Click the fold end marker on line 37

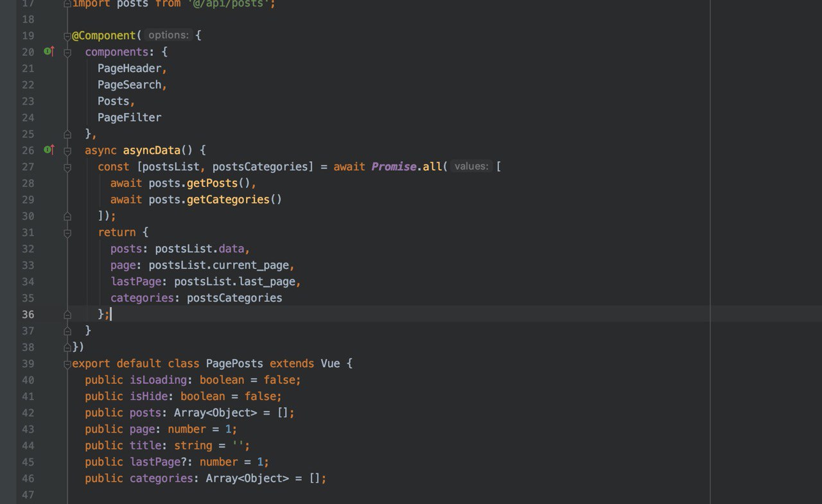coord(67,330)
